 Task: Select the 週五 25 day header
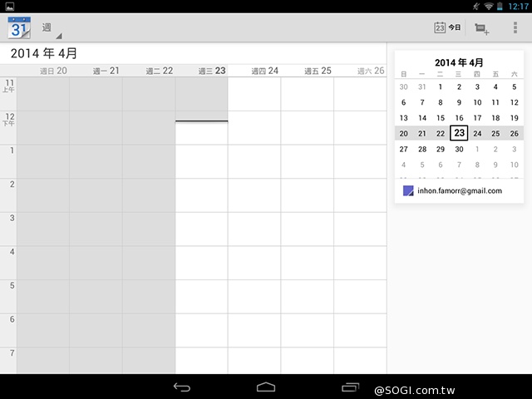(318, 71)
